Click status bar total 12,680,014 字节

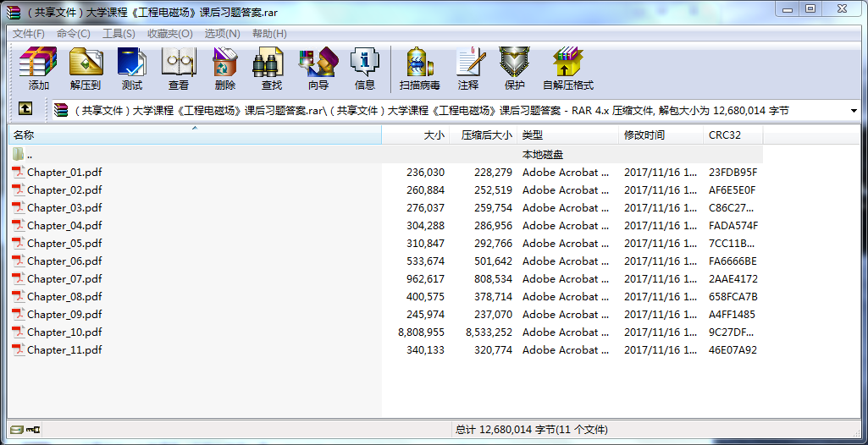tap(532, 429)
